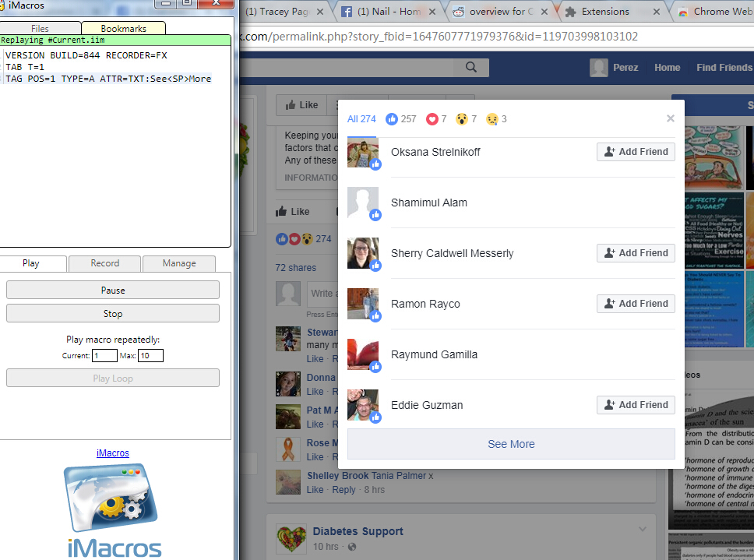Filter reactions by Like count 257
Viewport: 754px width, 560px height.
pos(401,118)
